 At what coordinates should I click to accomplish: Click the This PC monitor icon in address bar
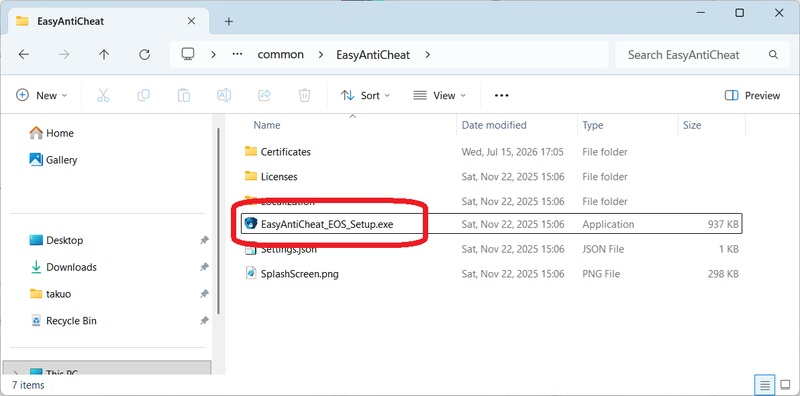[188, 54]
